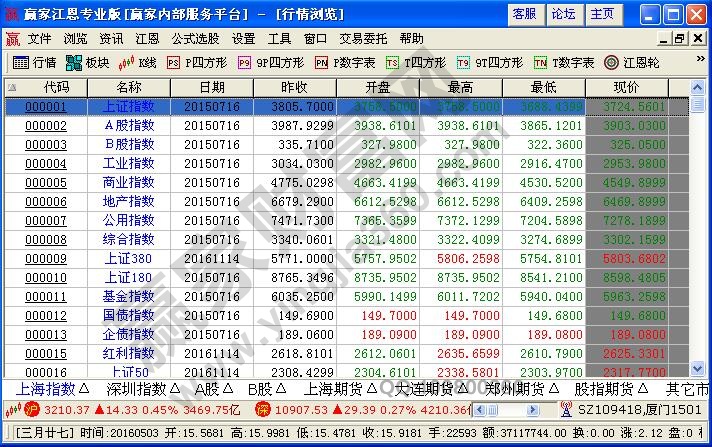This screenshot has height=447, width=712.
Task: Minimize the inner document window
Action: pos(663,39)
